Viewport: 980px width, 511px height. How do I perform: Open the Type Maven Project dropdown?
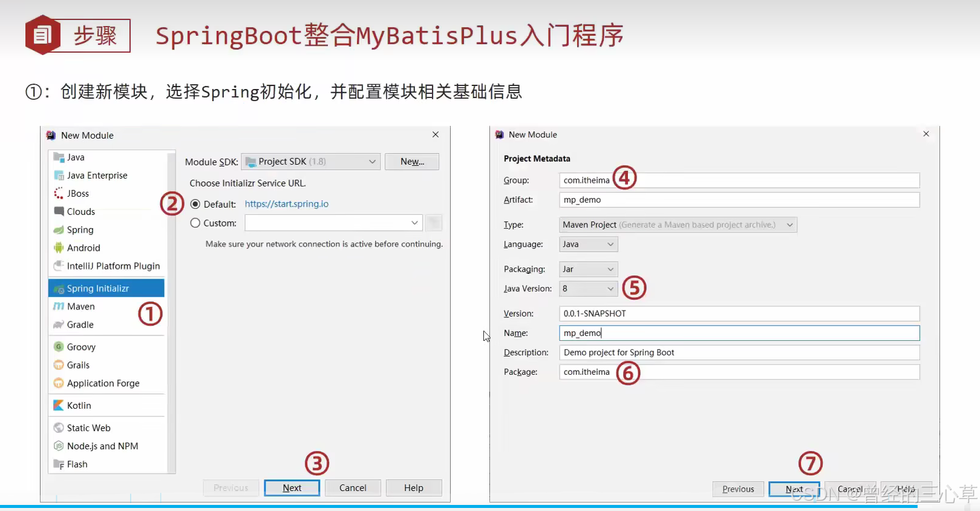(678, 225)
